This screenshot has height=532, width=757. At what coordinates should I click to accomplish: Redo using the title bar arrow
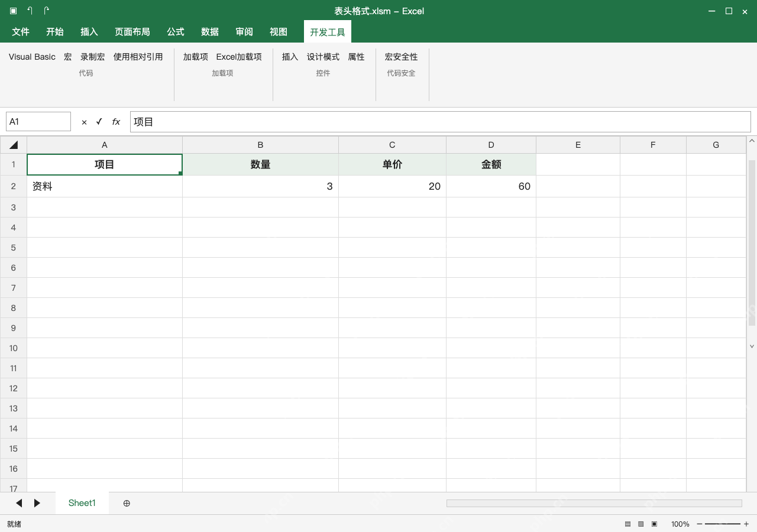(x=47, y=11)
